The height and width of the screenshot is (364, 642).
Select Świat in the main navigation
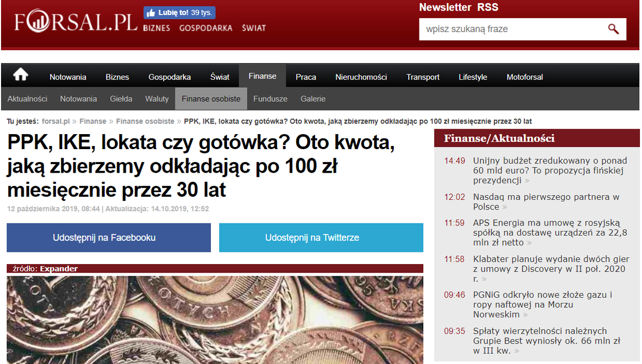220,77
